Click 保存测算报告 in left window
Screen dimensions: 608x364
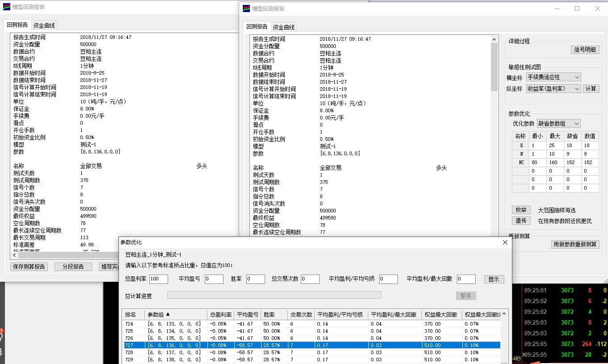29,267
